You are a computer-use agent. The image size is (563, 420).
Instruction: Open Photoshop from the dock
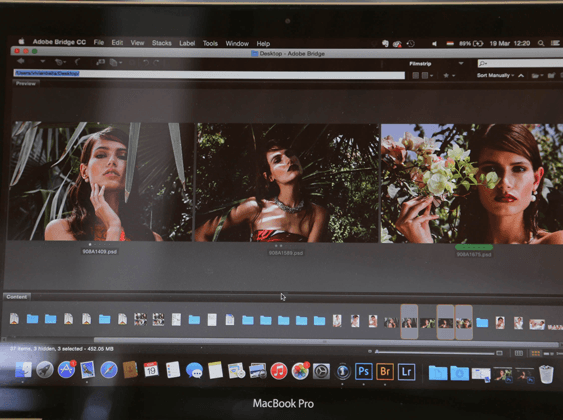tap(364, 371)
